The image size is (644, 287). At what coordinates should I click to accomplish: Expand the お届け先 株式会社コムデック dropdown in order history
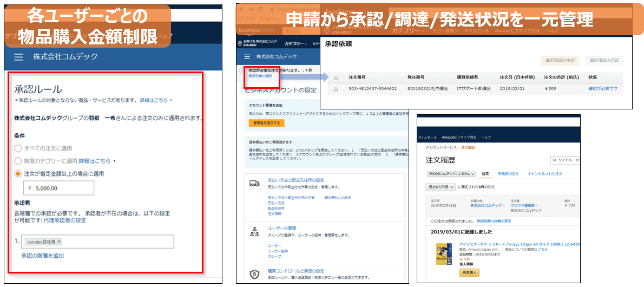coord(488,205)
